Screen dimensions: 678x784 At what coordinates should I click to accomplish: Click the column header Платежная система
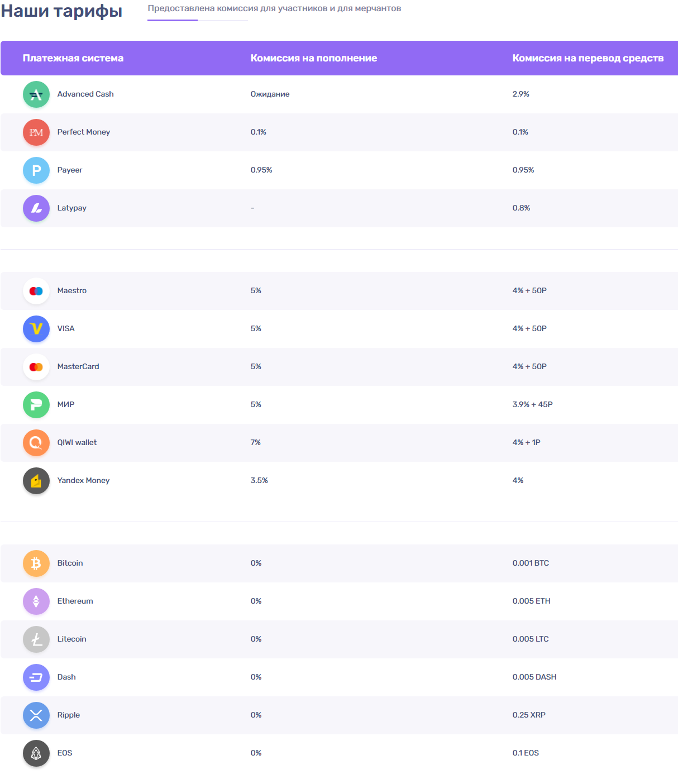click(x=73, y=58)
